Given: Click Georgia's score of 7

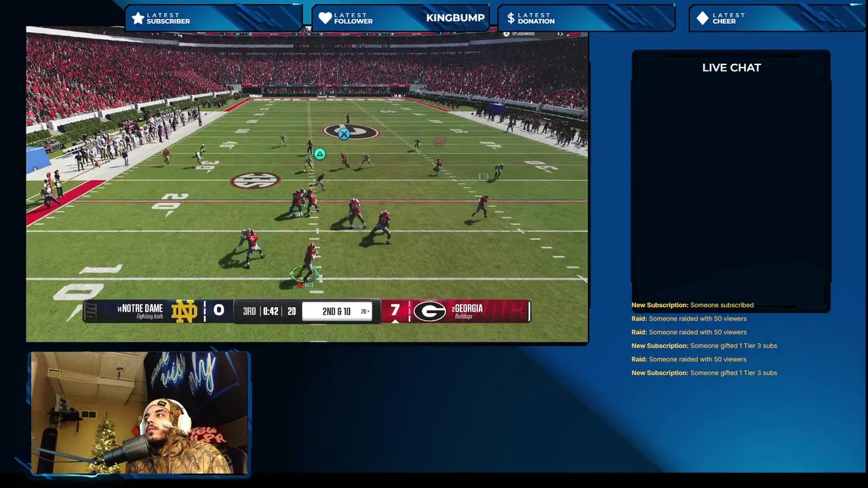Looking at the screenshot, I should (x=395, y=310).
